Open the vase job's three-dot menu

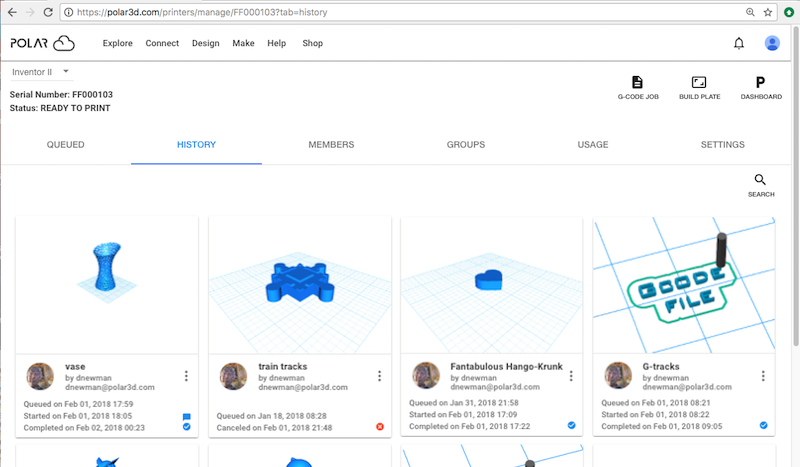point(186,376)
